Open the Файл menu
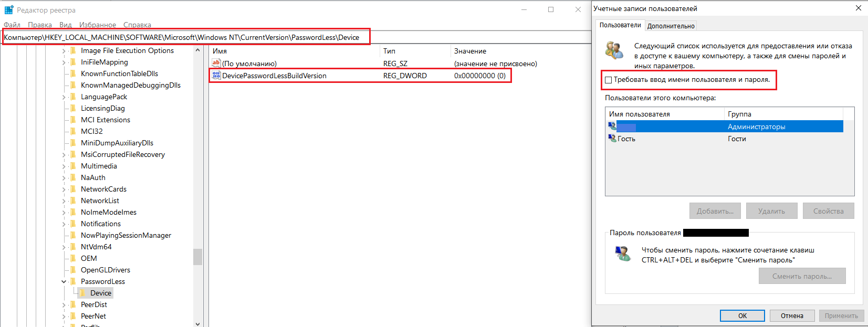868x327 pixels. (12, 25)
